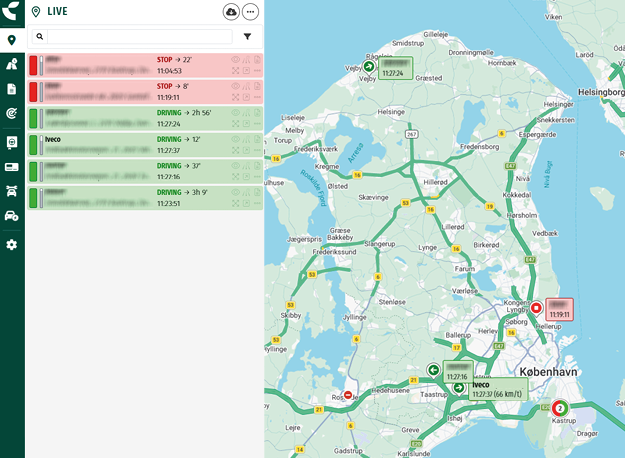The image size is (625, 458).
Task: Show route for the 11:23:51 DRIVING row
Action: coord(246,192)
